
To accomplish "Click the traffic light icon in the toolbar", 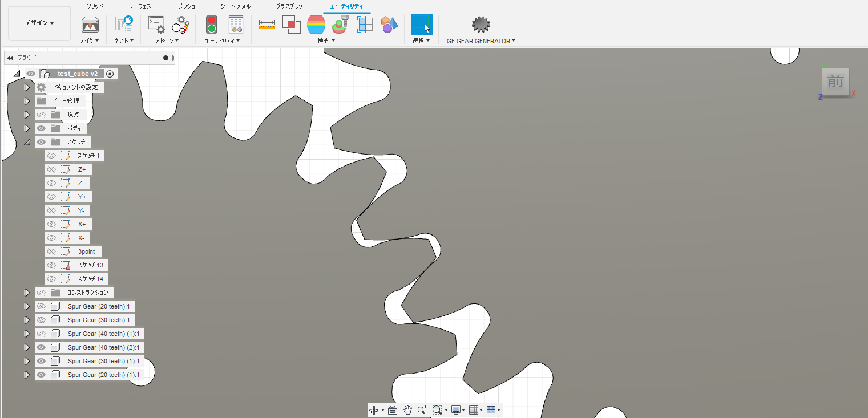I will click(x=212, y=25).
